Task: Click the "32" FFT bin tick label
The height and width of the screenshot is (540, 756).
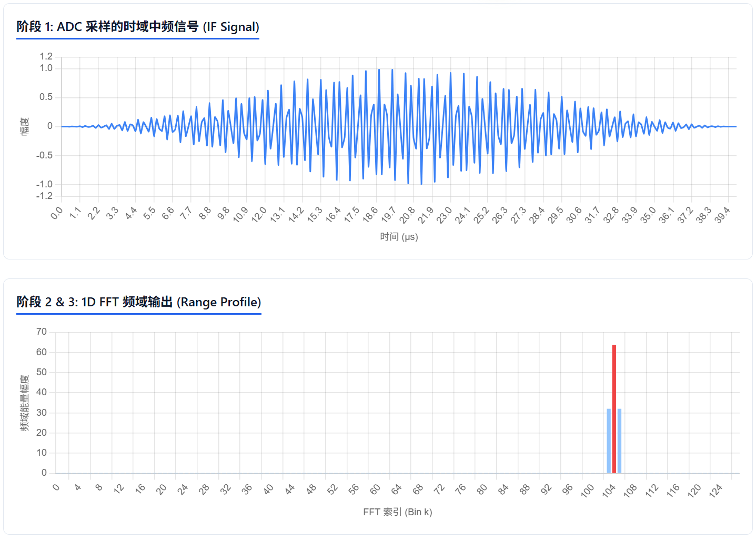Action: click(225, 489)
